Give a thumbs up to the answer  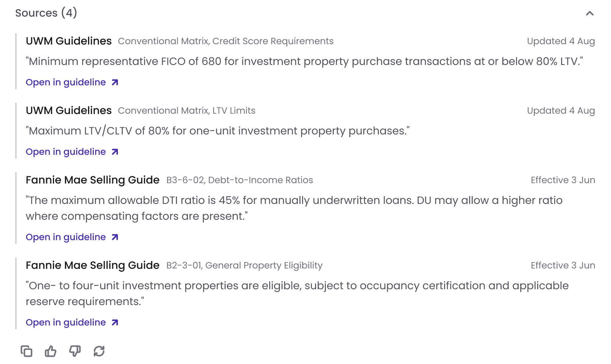(x=51, y=351)
